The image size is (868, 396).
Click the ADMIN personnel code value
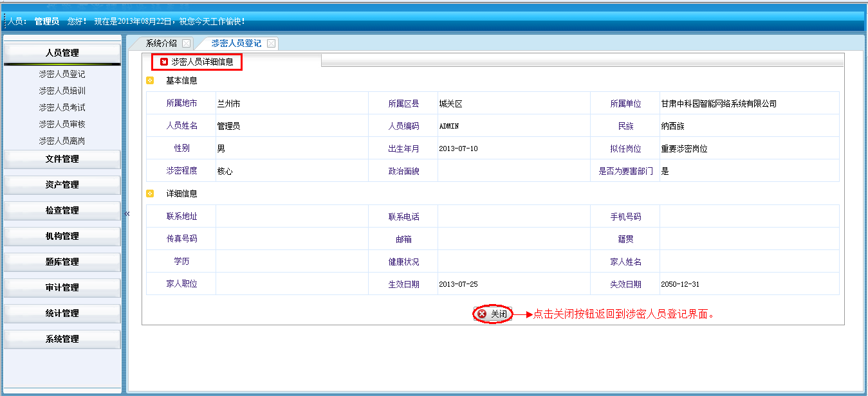pyautogui.click(x=449, y=126)
